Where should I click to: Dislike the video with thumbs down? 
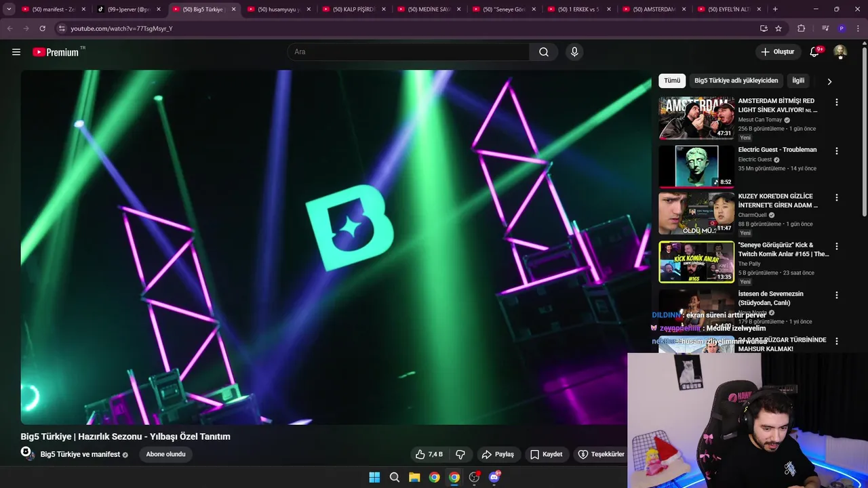[x=460, y=454]
